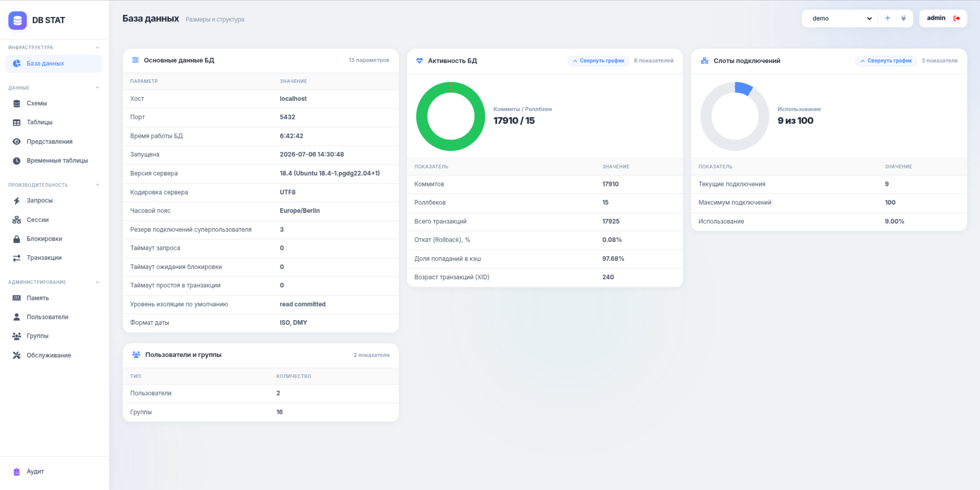Open the Views eye icon (Представления)
Viewport: 980px width, 490px height.
point(16,142)
